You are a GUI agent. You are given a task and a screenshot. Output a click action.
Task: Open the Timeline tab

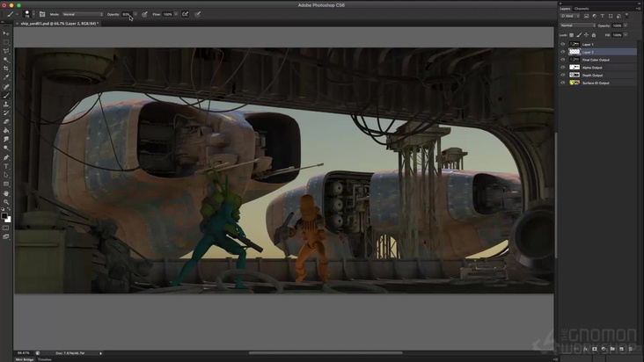pos(45,359)
